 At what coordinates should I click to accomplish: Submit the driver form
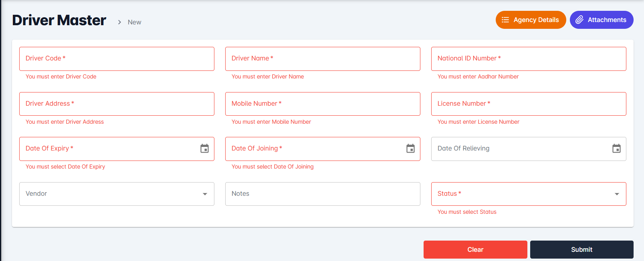[x=581, y=249]
